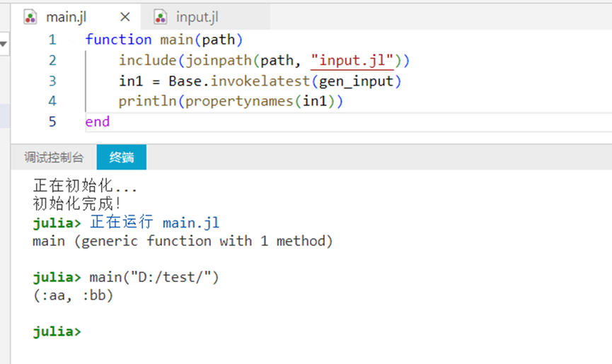
Task: Click the (:aa, :bb) output line
Action: coord(74,295)
